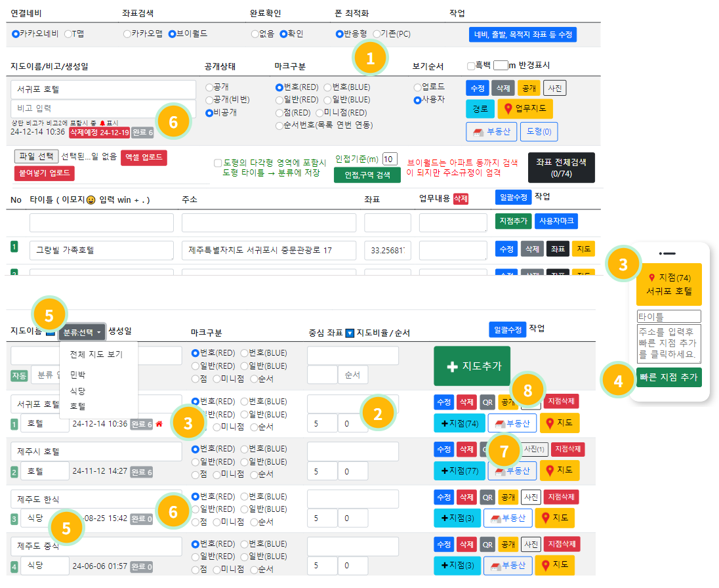Click the top 부동산 house icon button

[x=492, y=132]
